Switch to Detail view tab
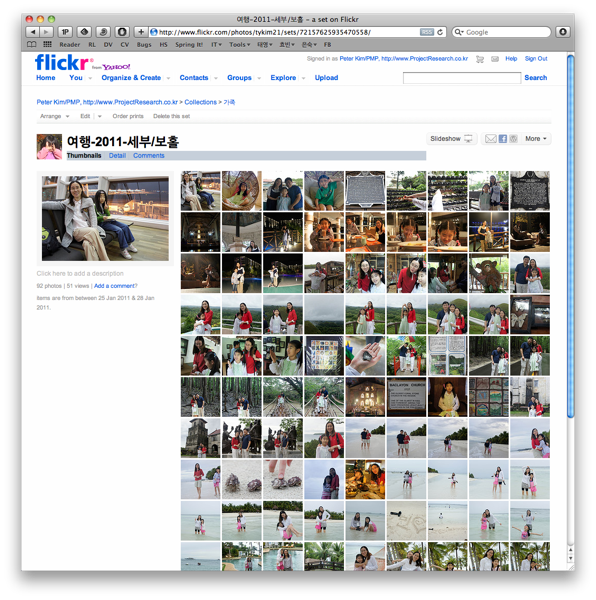Viewport: 596px width, 600px height. [x=117, y=156]
